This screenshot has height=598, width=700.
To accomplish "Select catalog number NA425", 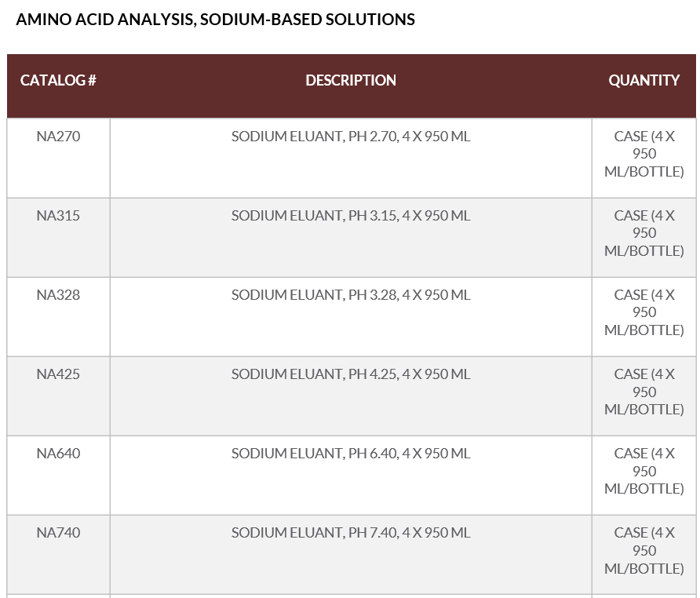I will point(58,374).
